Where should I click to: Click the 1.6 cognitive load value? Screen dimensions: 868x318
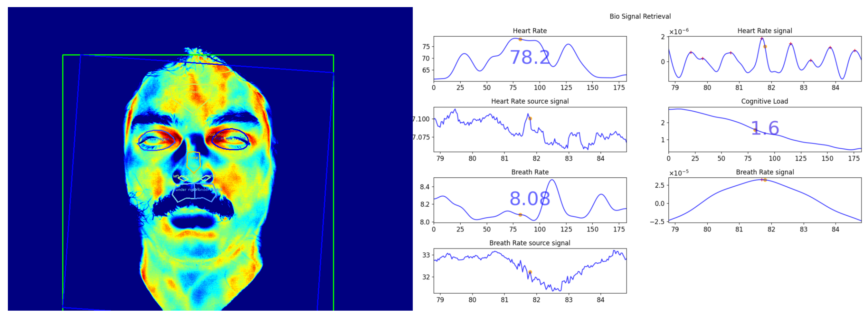point(765,128)
